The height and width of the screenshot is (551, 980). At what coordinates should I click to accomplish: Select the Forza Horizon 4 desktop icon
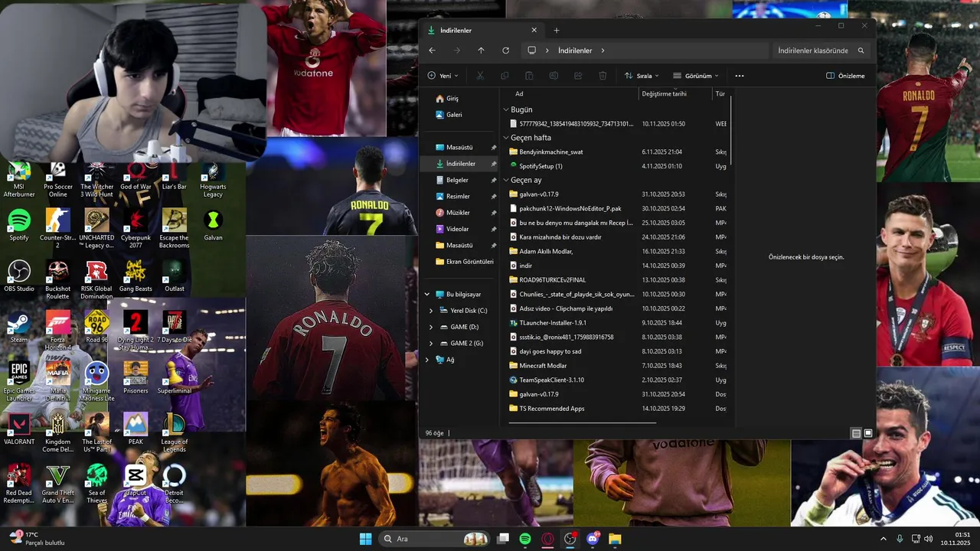(58, 331)
